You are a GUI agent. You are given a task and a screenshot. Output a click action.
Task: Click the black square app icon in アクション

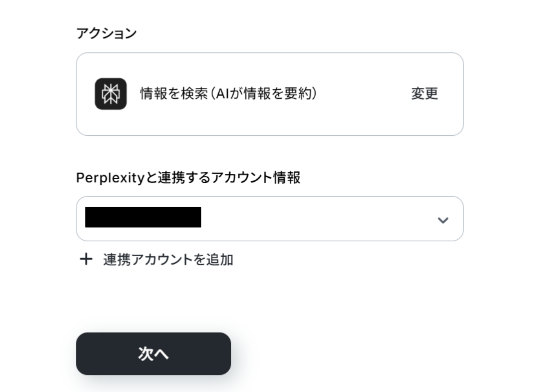click(110, 94)
